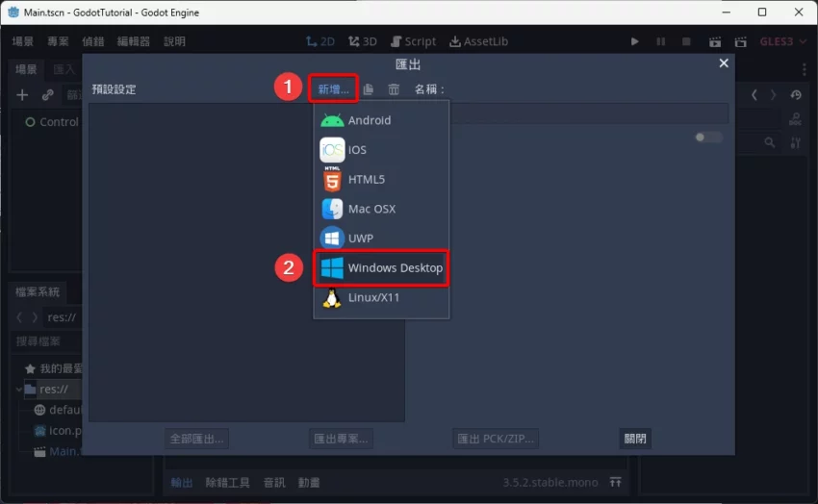Click the 匯出專案... export project button
Screen dimensions: 818x504
[x=341, y=439]
